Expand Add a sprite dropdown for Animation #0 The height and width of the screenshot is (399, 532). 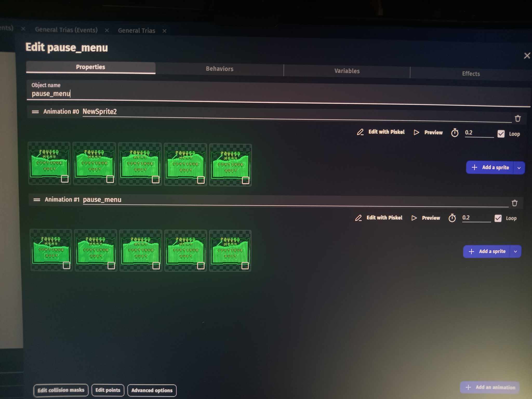coord(519,168)
